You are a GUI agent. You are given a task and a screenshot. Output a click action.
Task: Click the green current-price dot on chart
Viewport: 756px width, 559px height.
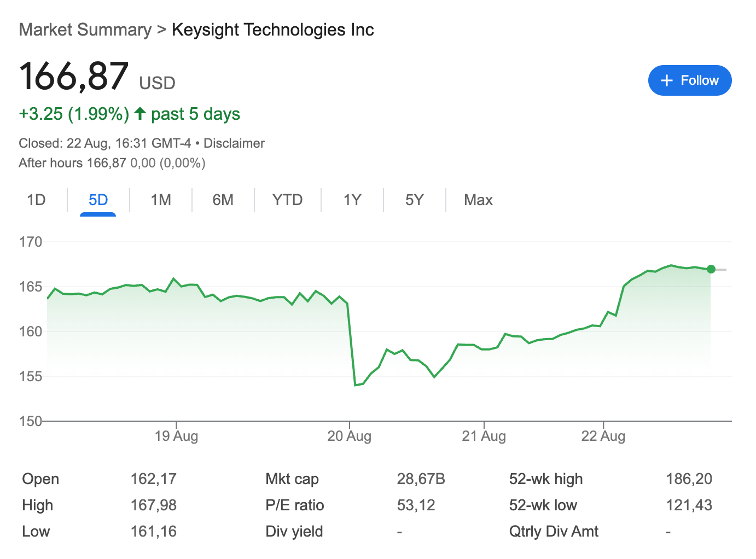[x=711, y=269]
